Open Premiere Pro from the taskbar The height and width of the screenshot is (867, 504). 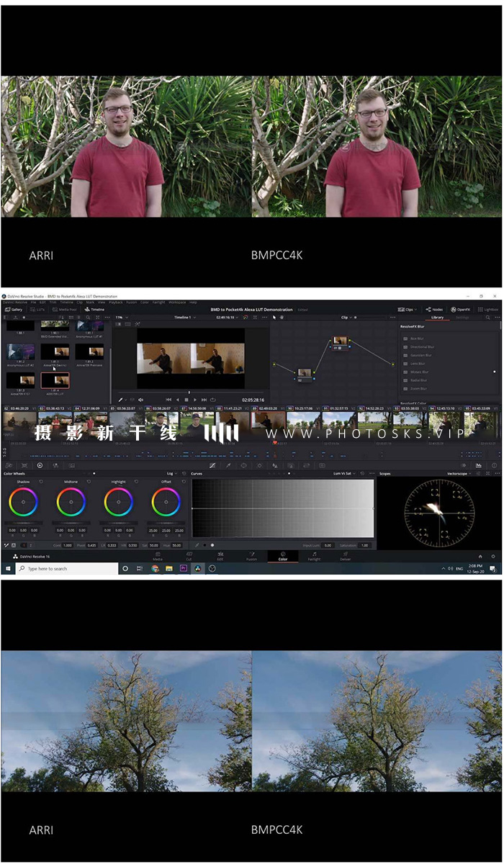coord(184,569)
